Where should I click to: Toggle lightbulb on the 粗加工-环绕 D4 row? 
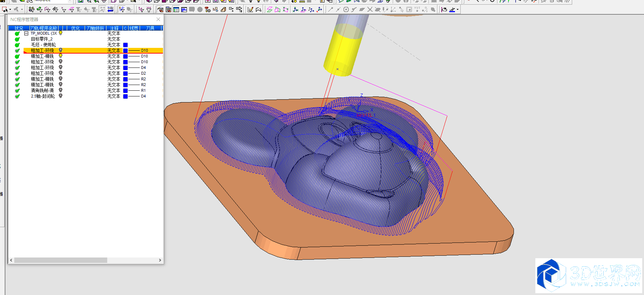[60, 67]
